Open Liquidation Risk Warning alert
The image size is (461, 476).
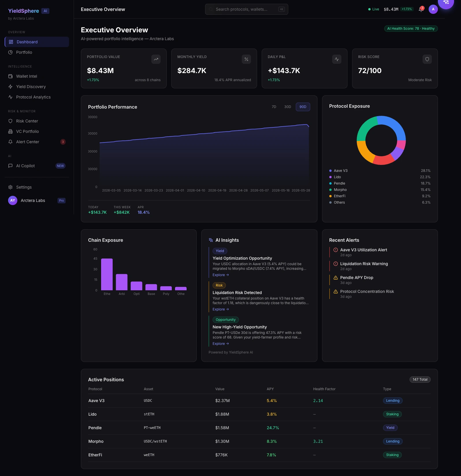tap(380, 266)
